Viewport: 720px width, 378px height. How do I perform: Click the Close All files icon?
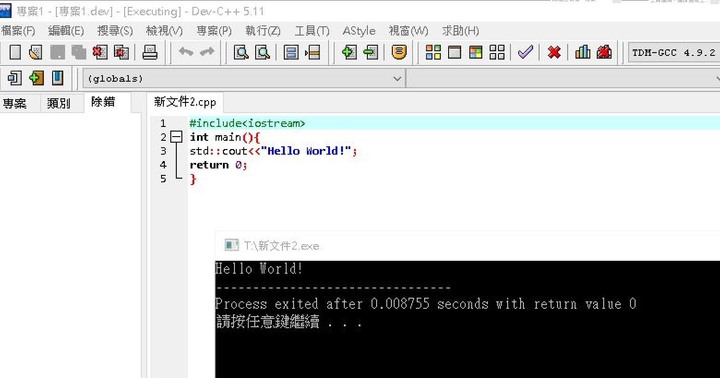121,52
